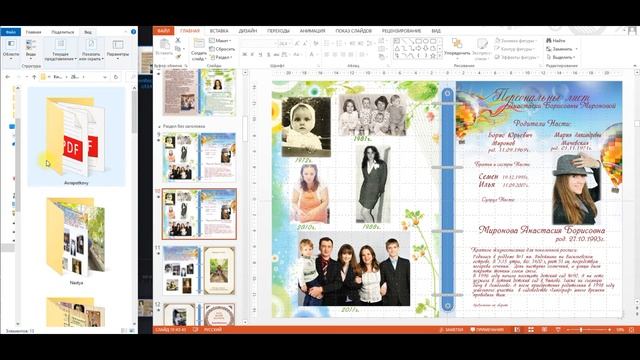Click the РУССКИЙ language indicator
This screenshot has height=360, width=640.
point(213,329)
